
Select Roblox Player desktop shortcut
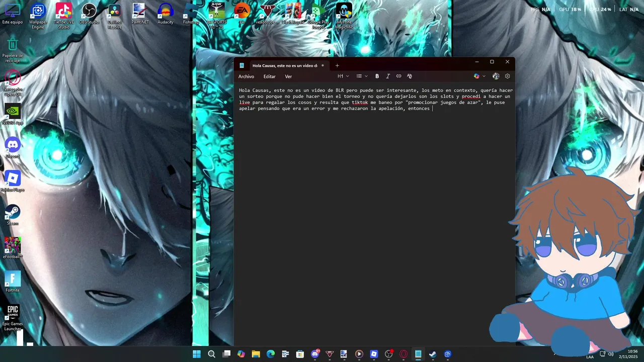tap(13, 181)
